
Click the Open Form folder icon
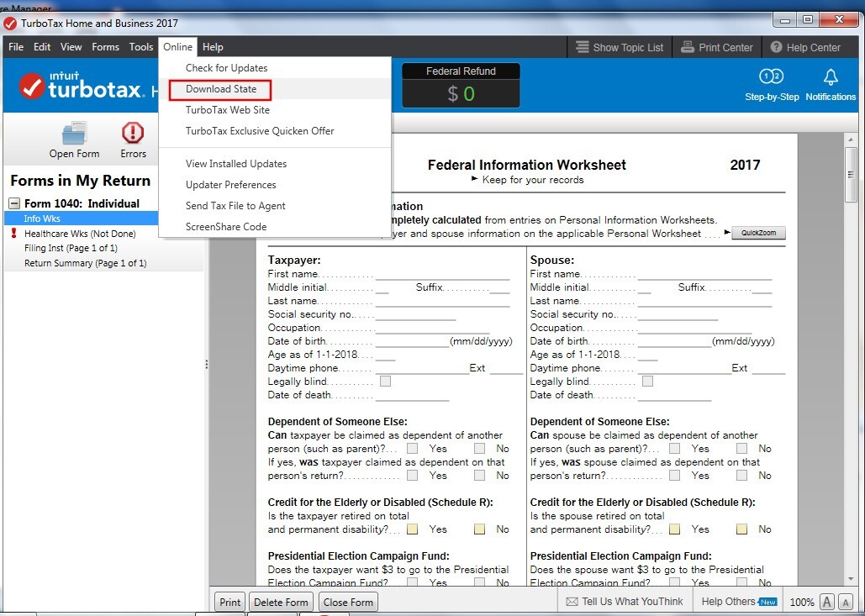click(x=74, y=134)
